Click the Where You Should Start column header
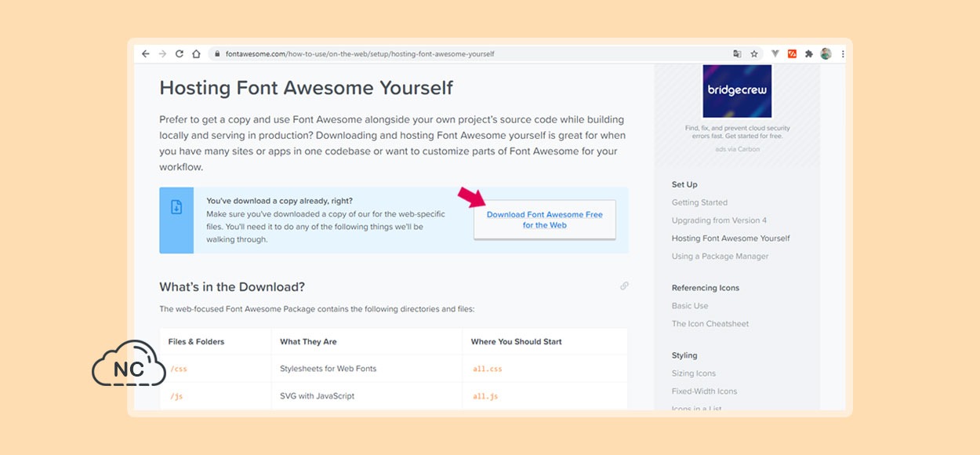Image resolution: width=980 pixels, height=455 pixels. tap(516, 342)
